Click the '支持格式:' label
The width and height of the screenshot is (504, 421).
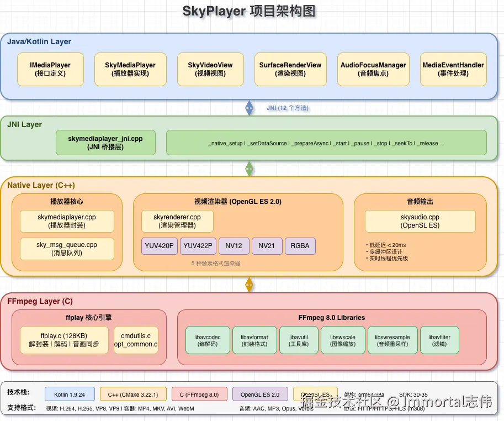[22, 408]
